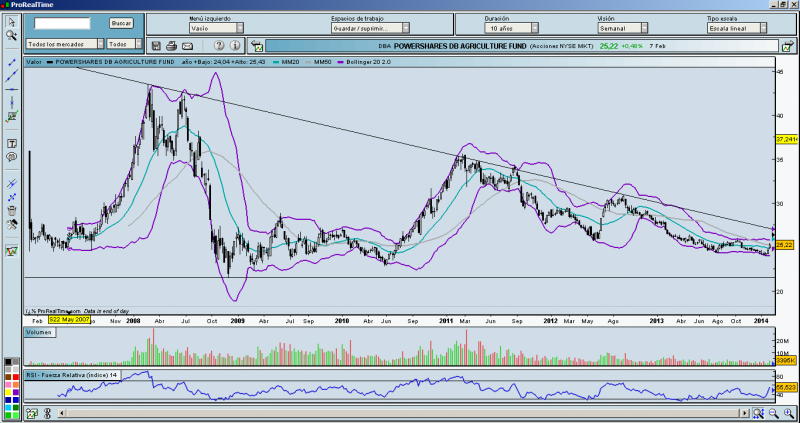This screenshot has width=800, height=423.
Task: Pick the vertical line tool
Action: tap(11, 103)
